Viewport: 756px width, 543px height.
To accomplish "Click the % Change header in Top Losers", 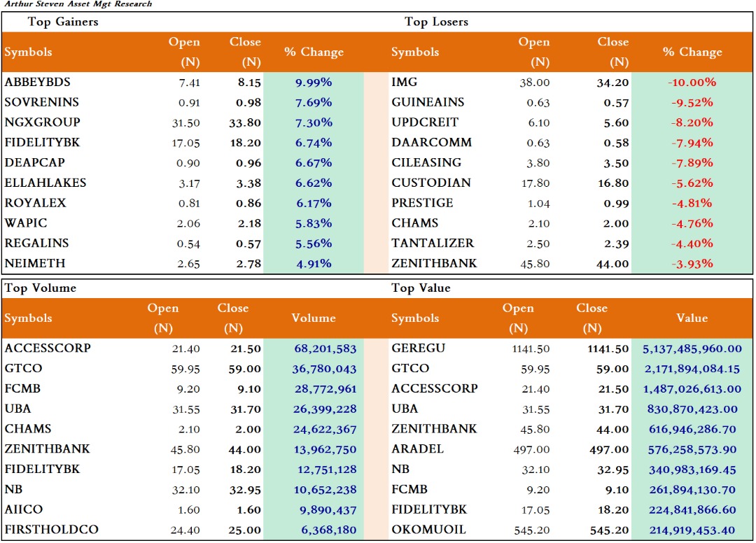I will 692,52.
